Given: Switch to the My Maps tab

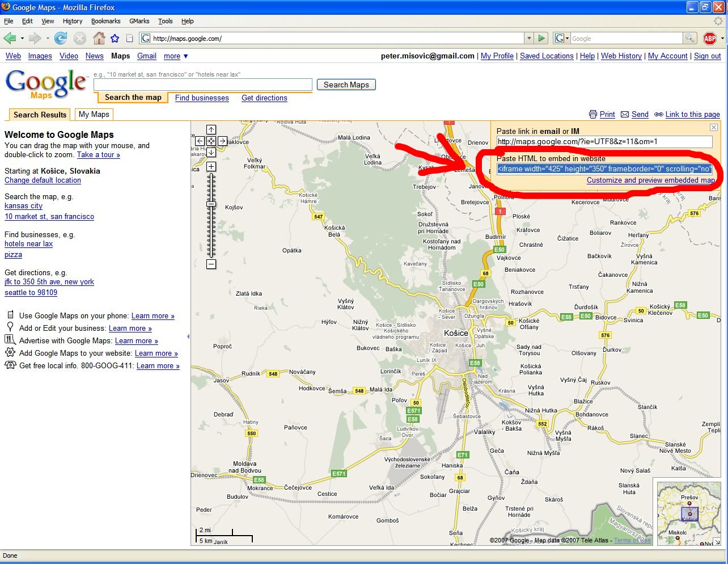Looking at the screenshot, I should pos(94,114).
